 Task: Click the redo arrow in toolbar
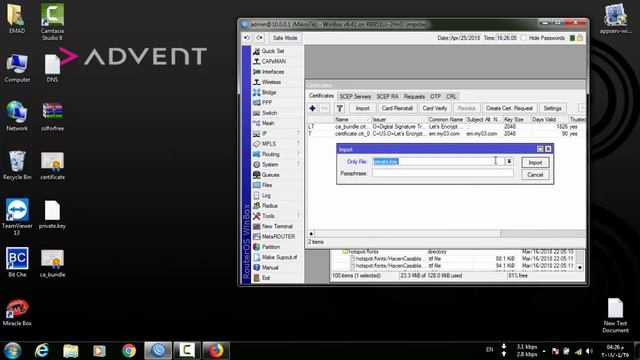pos(260,38)
